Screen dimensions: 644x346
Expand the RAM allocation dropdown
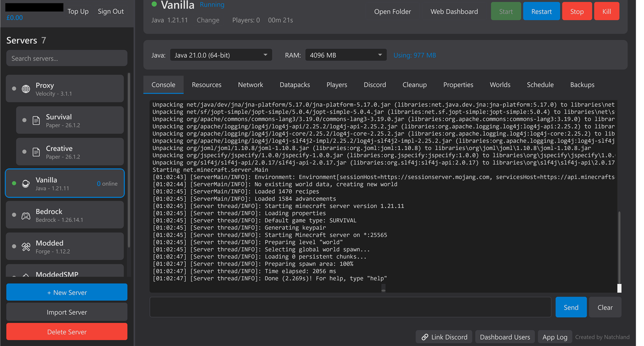click(x=346, y=55)
